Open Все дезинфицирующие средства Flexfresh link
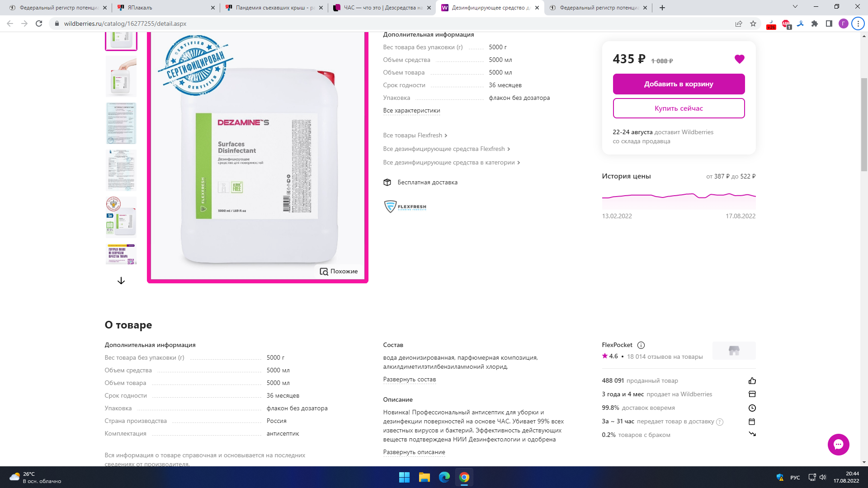 point(447,149)
